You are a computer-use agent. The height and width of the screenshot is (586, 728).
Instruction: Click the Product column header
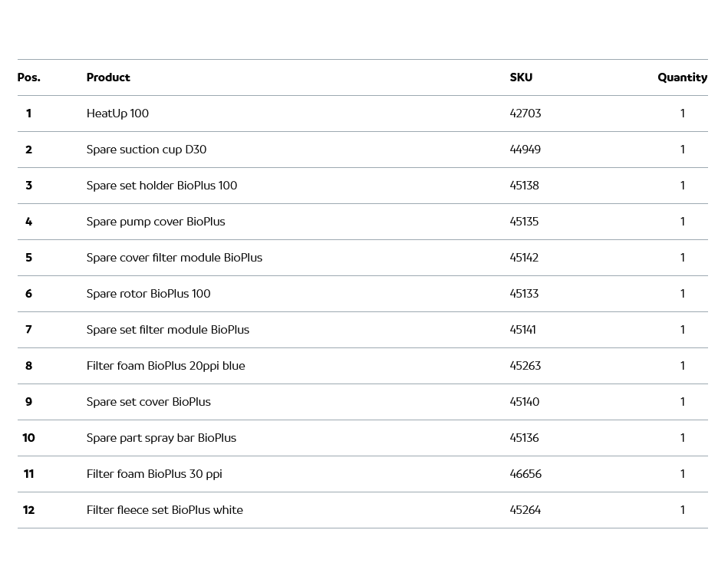(x=108, y=77)
